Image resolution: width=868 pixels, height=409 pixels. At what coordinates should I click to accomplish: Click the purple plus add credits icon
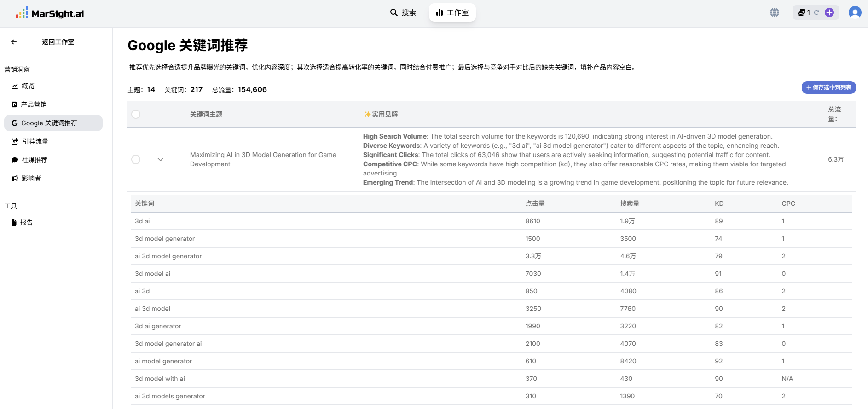pos(829,12)
